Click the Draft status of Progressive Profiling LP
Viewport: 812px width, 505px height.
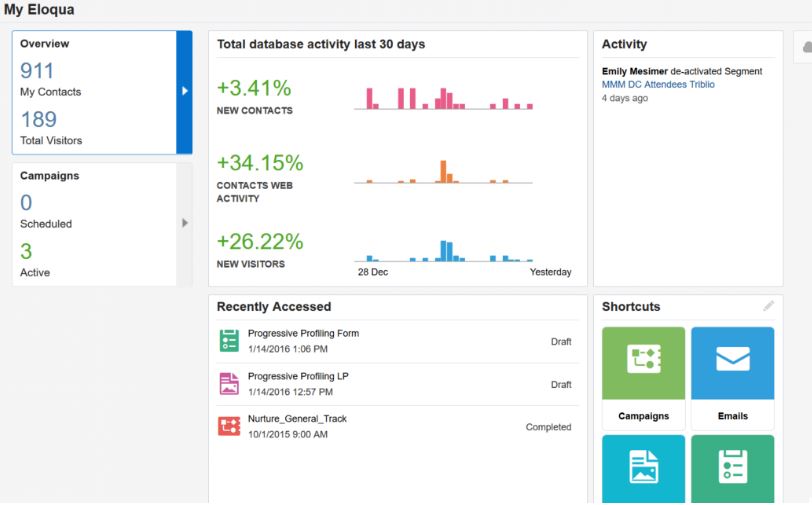pos(561,385)
